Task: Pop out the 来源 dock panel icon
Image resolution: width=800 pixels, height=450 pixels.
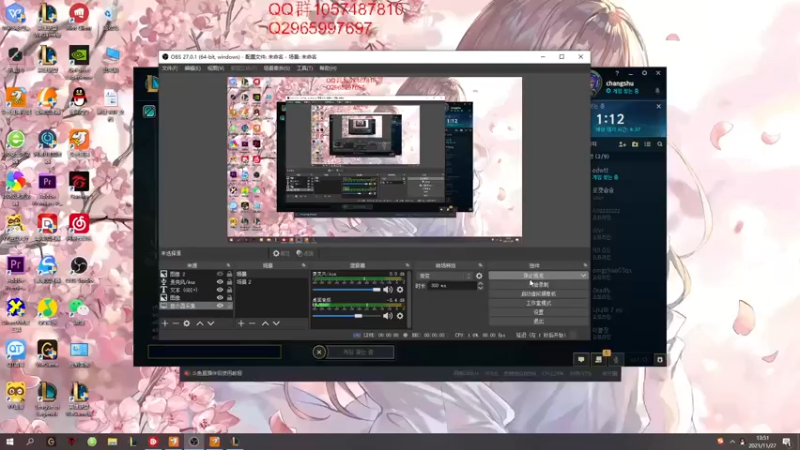Action: point(228,265)
